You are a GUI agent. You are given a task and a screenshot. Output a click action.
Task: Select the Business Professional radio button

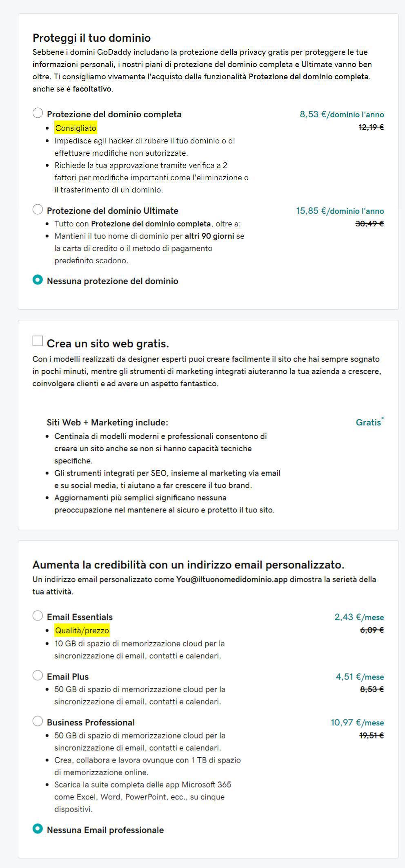pyautogui.click(x=38, y=721)
